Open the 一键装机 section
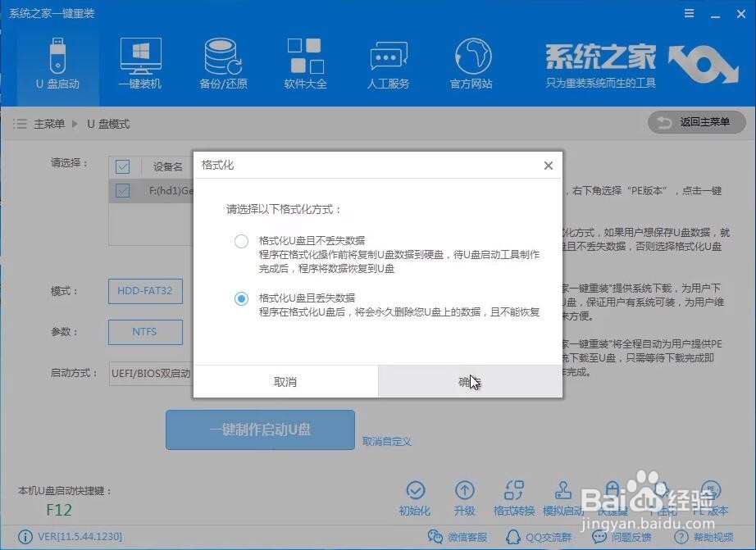756x550 pixels. [140, 63]
